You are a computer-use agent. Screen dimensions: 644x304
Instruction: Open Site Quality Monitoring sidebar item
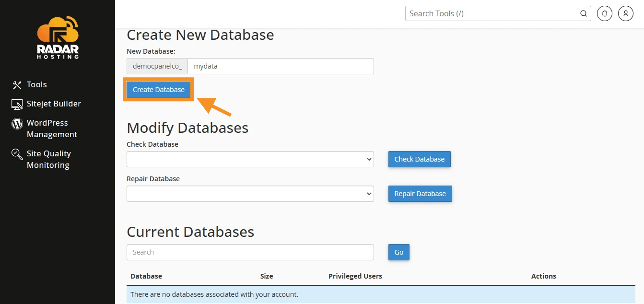48,159
